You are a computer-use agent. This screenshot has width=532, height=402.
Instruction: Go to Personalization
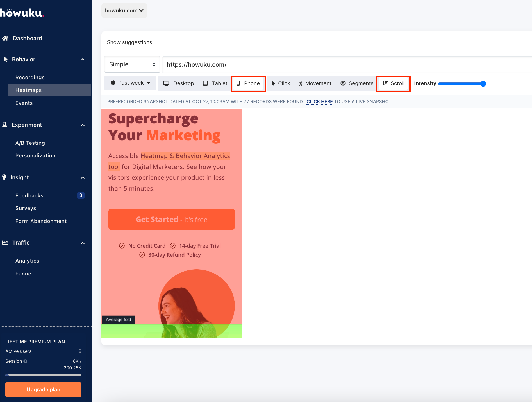pyautogui.click(x=35, y=155)
